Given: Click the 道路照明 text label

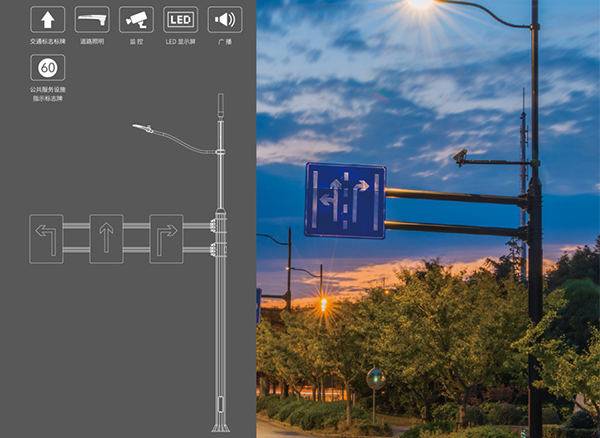Looking at the screenshot, I should click(x=92, y=41).
